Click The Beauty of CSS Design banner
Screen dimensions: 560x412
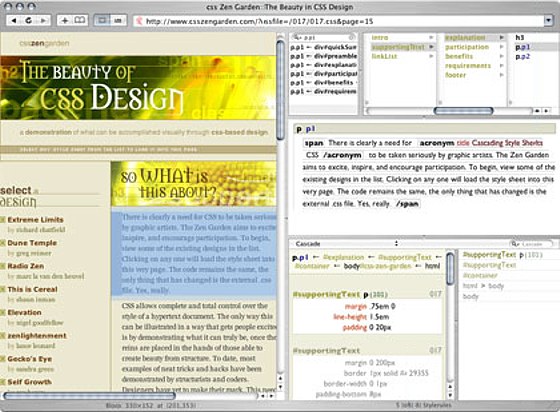(138, 87)
